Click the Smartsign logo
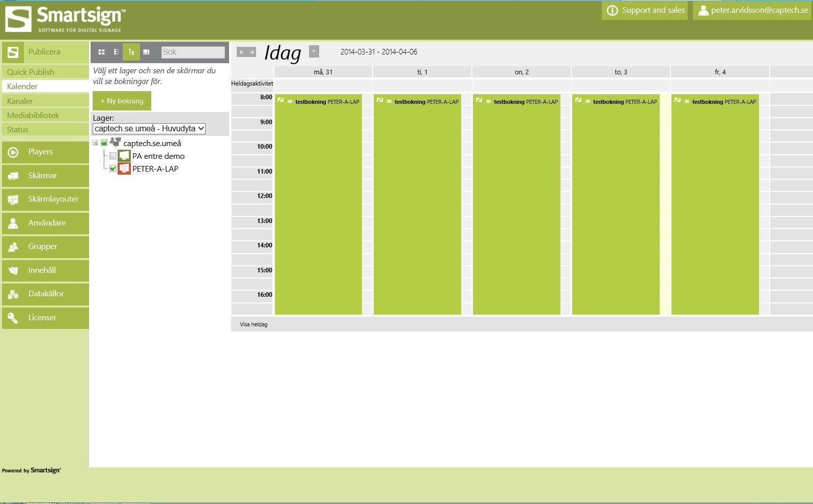Image resolution: width=813 pixels, height=504 pixels. tap(66, 20)
